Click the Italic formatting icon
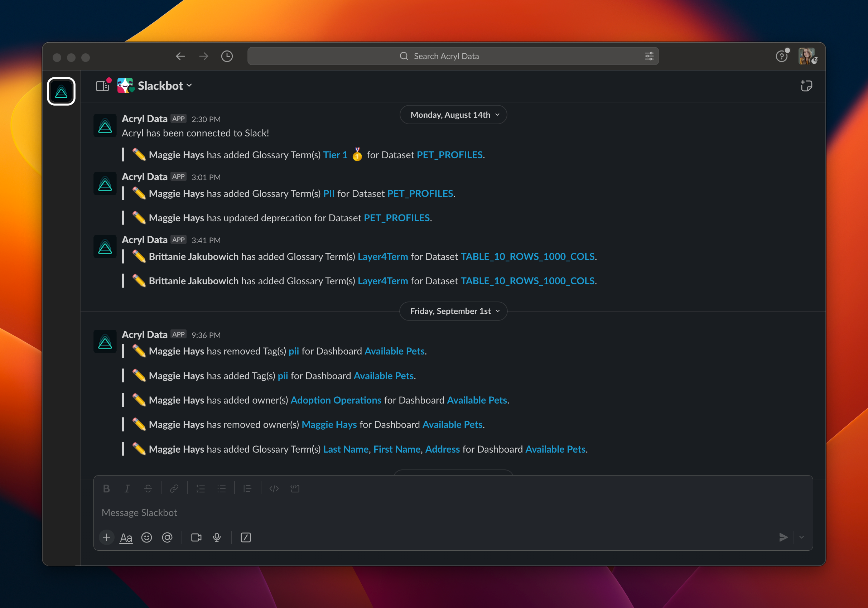Viewport: 868px width, 608px height. (x=127, y=488)
